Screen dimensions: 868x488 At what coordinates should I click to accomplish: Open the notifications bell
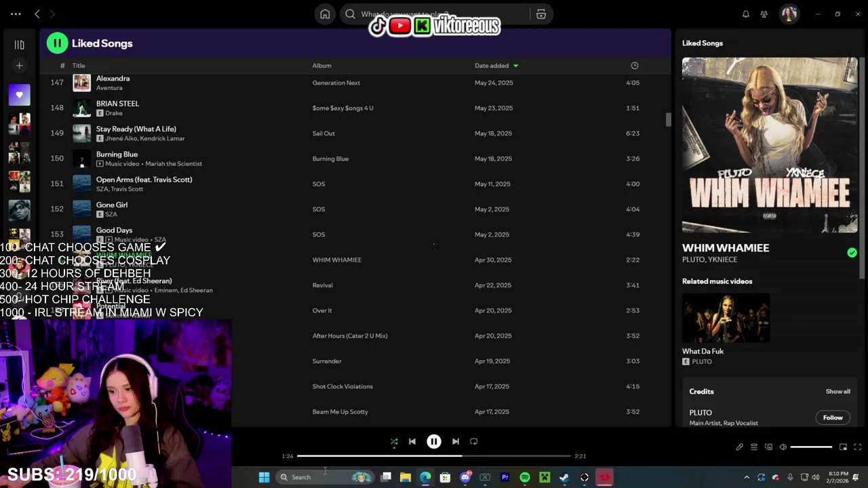746,14
